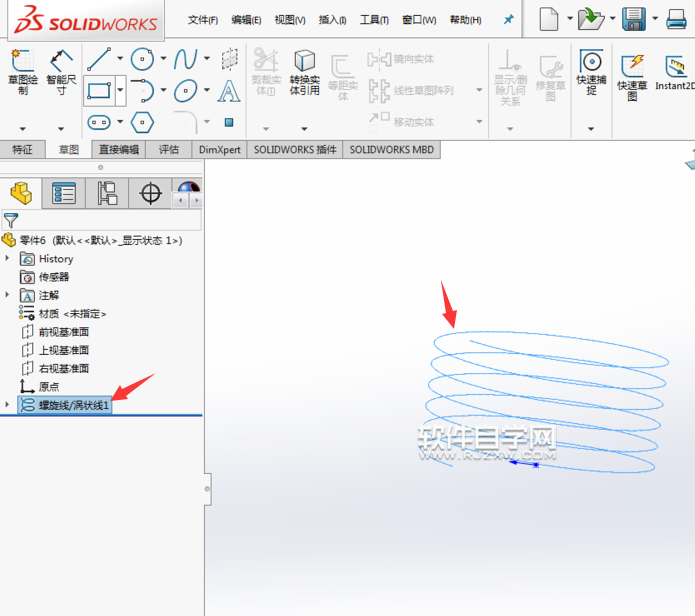Open the 插入(I) menu

[332, 20]
